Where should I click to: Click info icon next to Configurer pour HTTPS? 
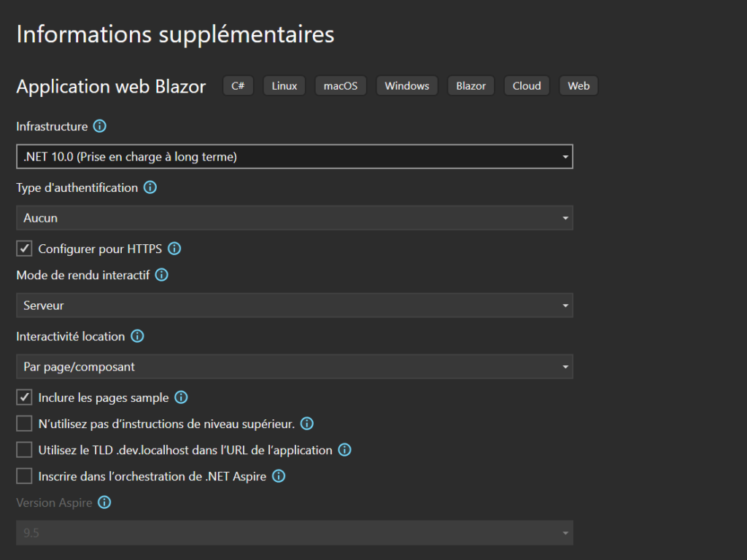coord(174,249)
